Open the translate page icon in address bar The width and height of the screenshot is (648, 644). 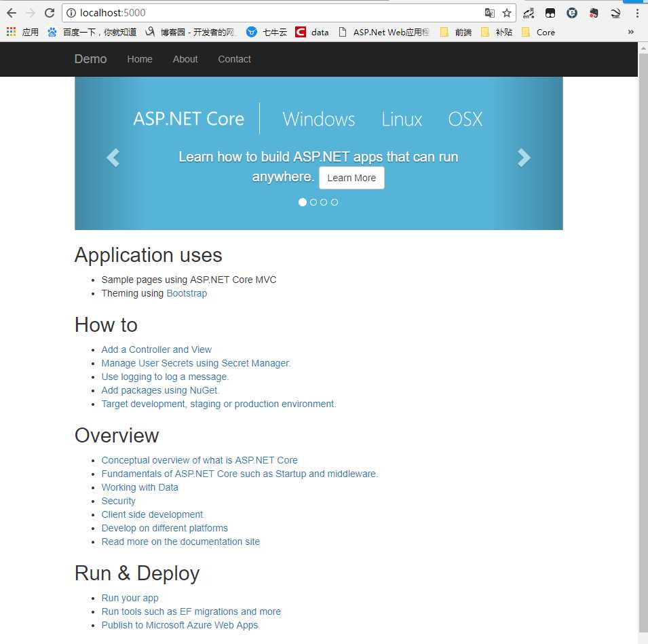point(489,13)
